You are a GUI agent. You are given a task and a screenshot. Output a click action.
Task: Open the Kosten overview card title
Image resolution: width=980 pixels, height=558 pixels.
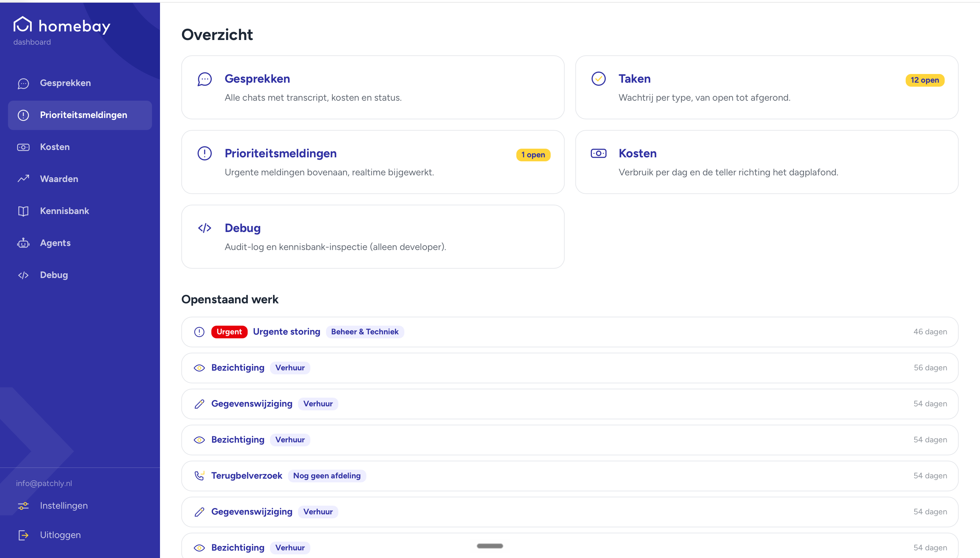click(x=637, y=154)
